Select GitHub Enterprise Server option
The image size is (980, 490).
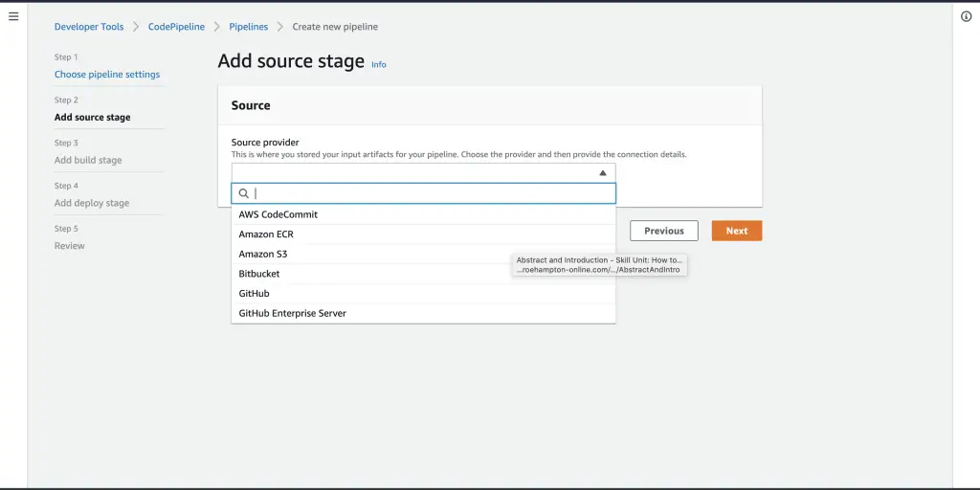pos(424,313)
